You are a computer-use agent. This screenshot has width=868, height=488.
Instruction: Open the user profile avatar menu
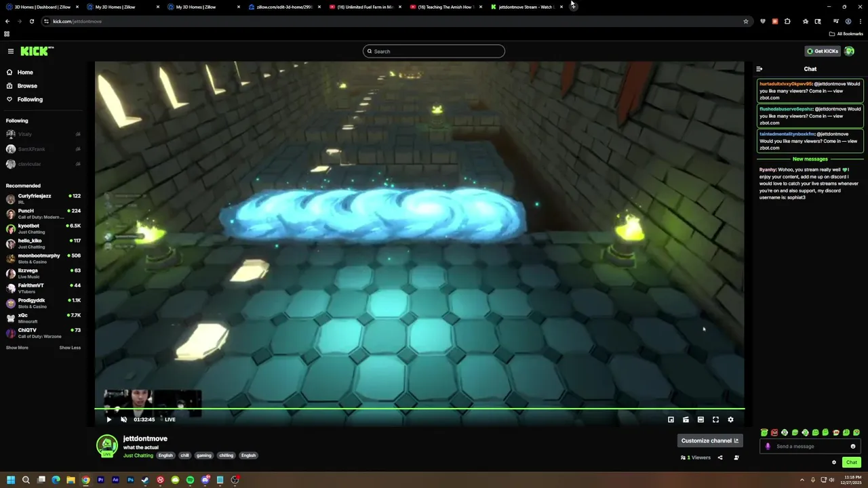pyautogui.click(x=849, y=52)
